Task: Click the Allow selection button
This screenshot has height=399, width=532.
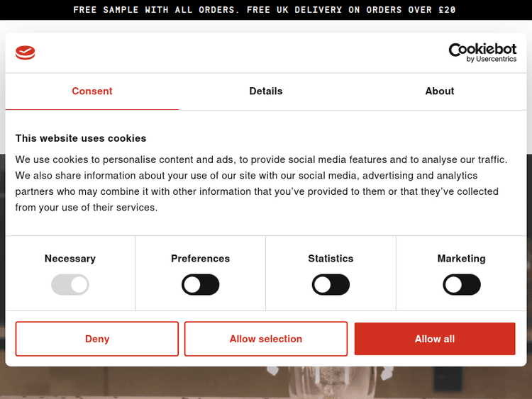Action: 266,339
